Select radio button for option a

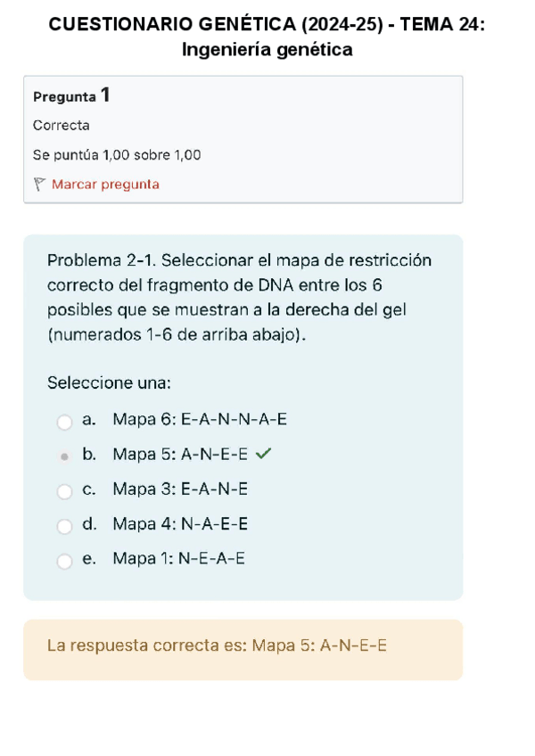[64, 421]
